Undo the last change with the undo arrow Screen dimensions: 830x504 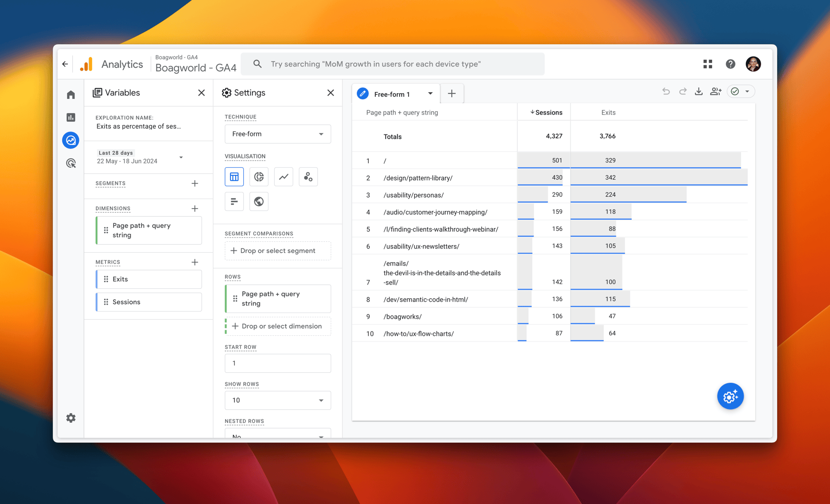[666, 91]
